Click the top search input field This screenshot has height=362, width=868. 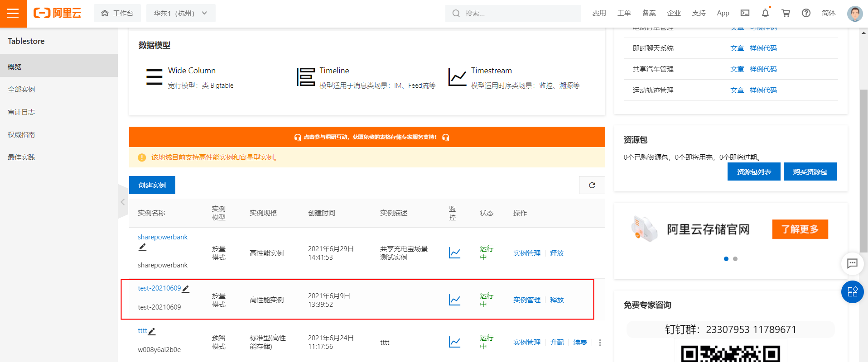516,13
